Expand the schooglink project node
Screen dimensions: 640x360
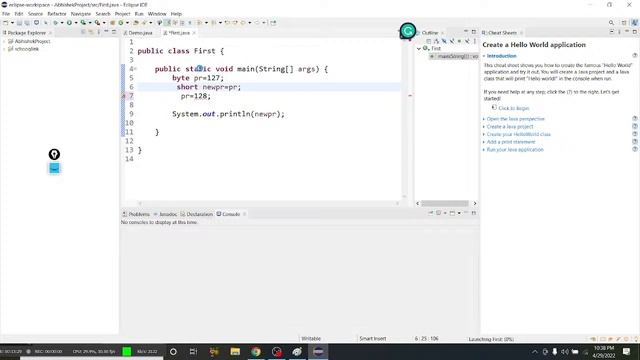4,49
